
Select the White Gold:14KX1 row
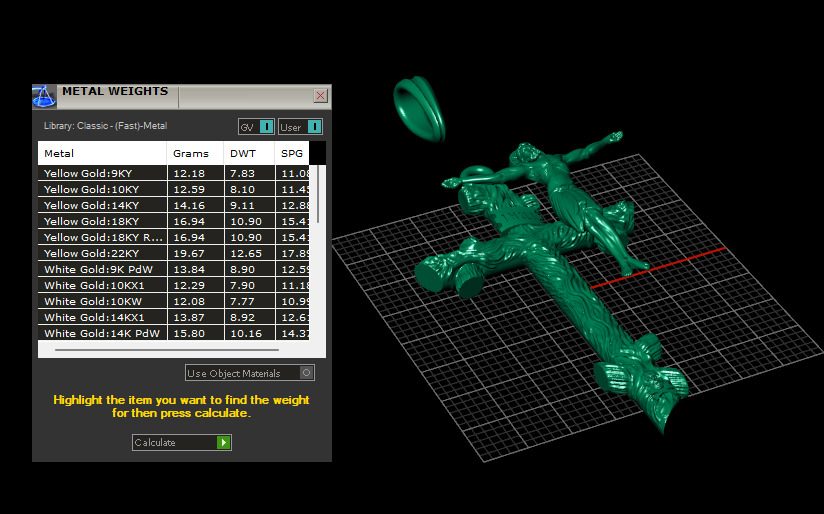(x=173, y=317)
